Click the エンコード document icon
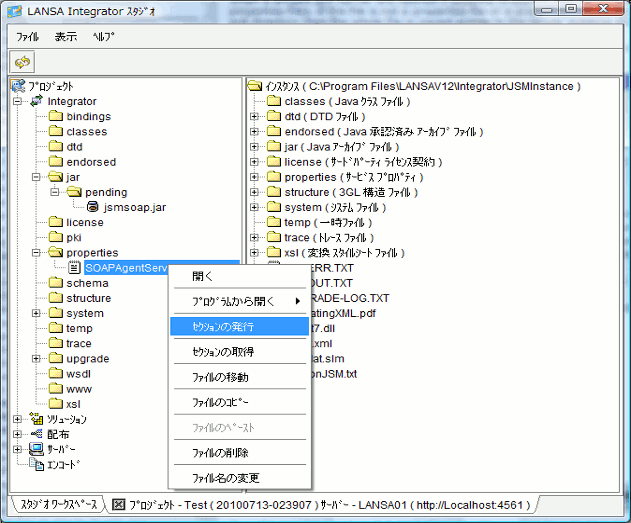 pyautogui.click(x=37, y=464)
